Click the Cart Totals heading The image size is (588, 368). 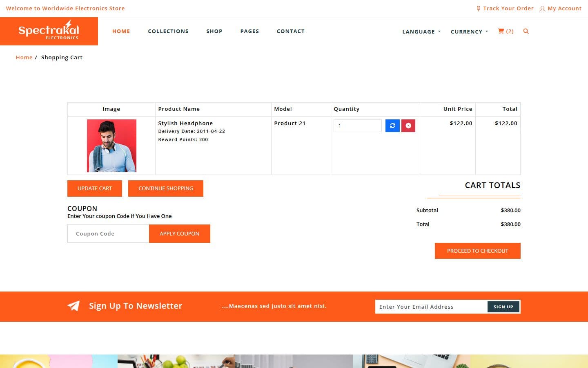pyautogui.click(x=492, y=185)
